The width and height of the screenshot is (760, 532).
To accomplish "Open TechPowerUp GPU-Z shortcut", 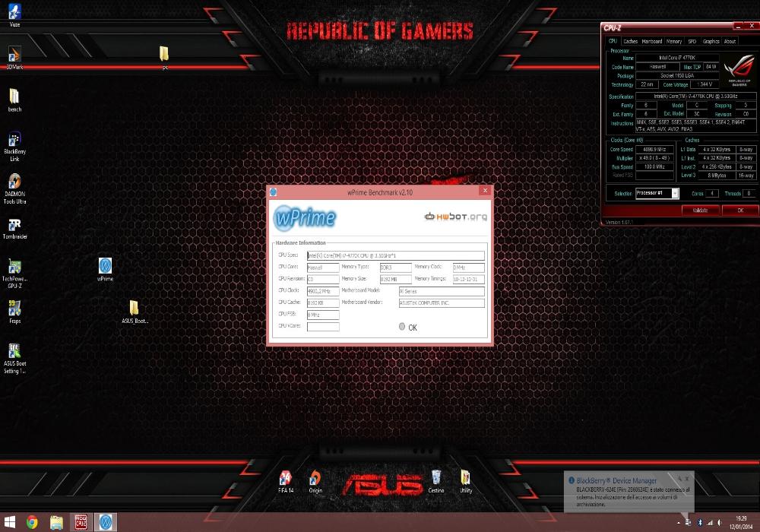I will coord(14,273).
